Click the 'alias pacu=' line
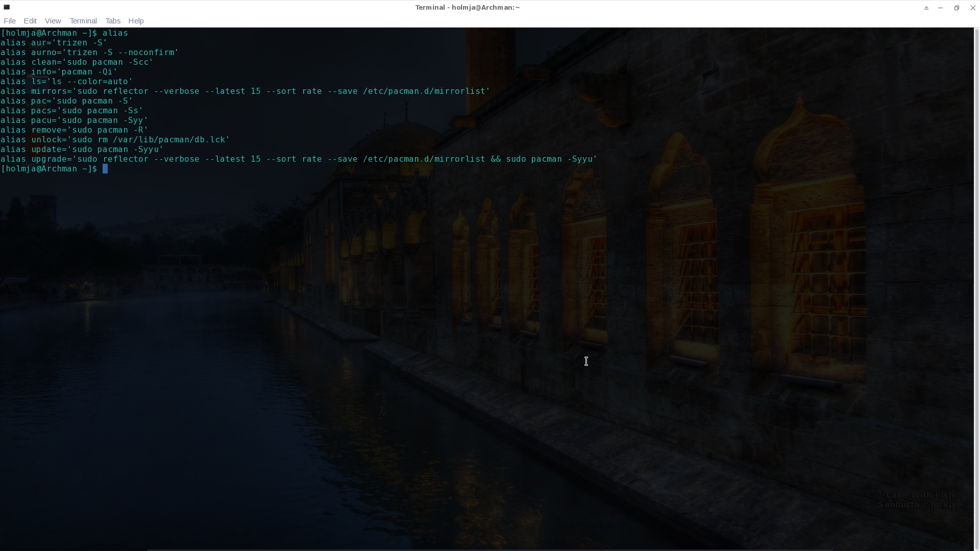 pyautogui.click(x=75, y=120)
